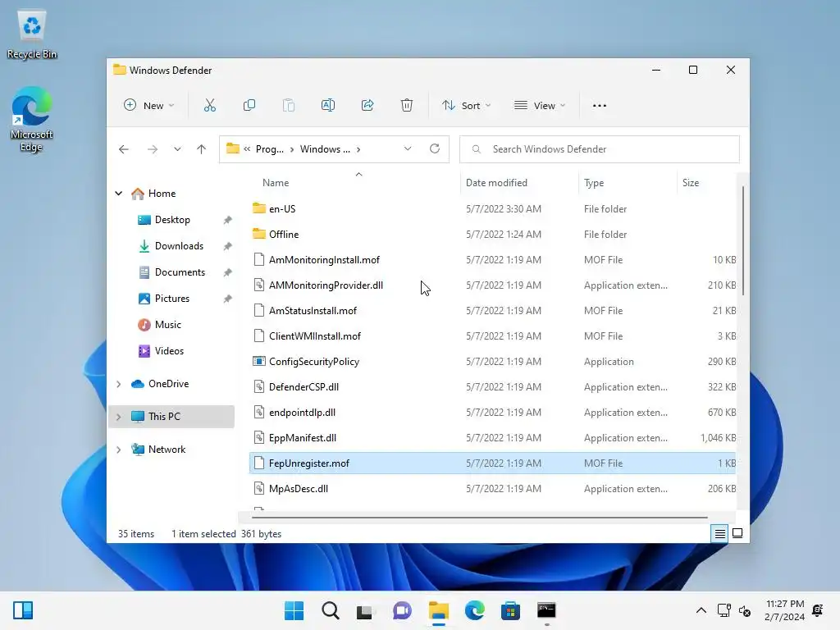Unpin Desktop from quick access

click(228, 220)
